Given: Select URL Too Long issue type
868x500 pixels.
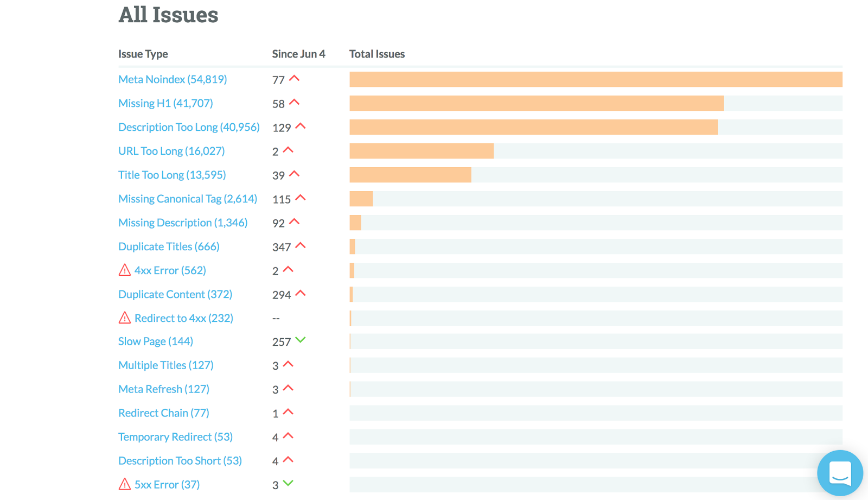Looking at the screenshot, I should [x=171, y=151].
